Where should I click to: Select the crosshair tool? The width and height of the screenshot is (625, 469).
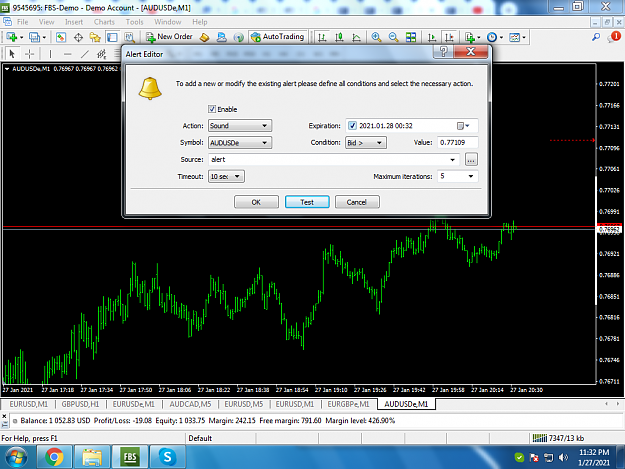[x=29, y=53]
